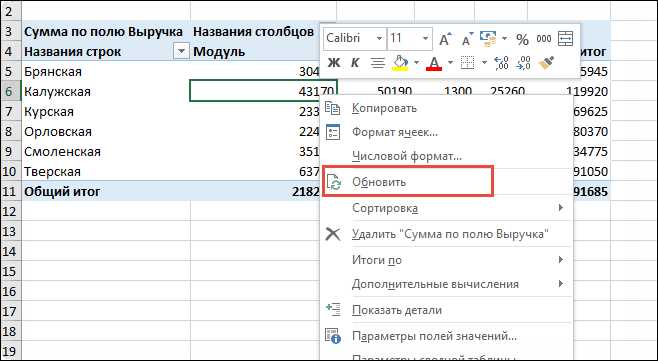Select cell Сумма по полю Выручка

click(x=106, y=32)
